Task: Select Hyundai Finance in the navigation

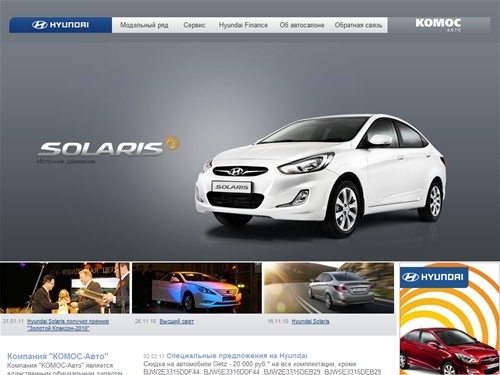Action: (x=243, y=25)
